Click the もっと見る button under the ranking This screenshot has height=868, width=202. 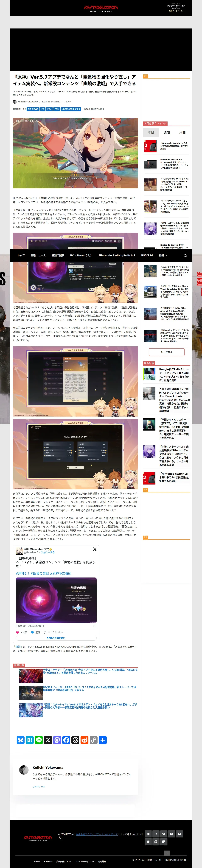click(x=167, y=352)
